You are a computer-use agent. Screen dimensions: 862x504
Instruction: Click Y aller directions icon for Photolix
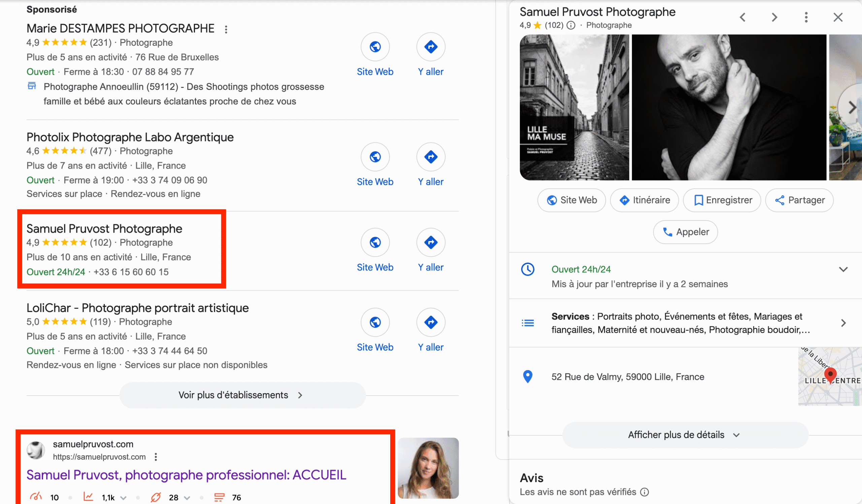point(430,157)
